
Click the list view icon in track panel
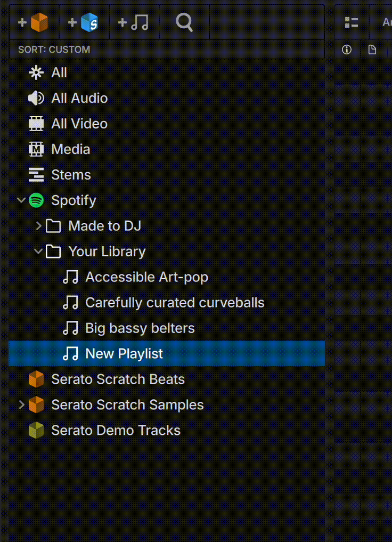pos(352,22)
